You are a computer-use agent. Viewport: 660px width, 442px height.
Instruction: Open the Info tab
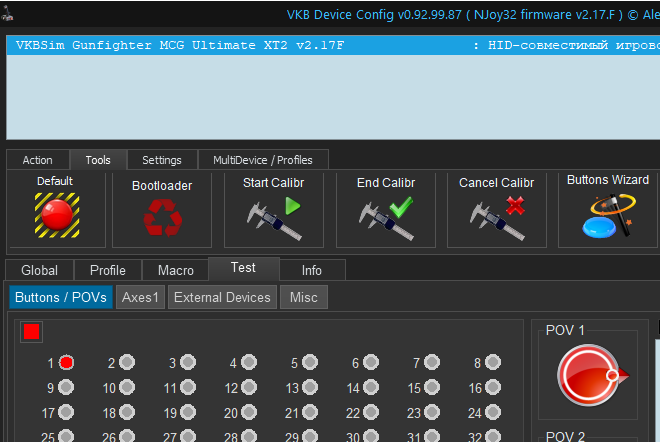point(312,270)
